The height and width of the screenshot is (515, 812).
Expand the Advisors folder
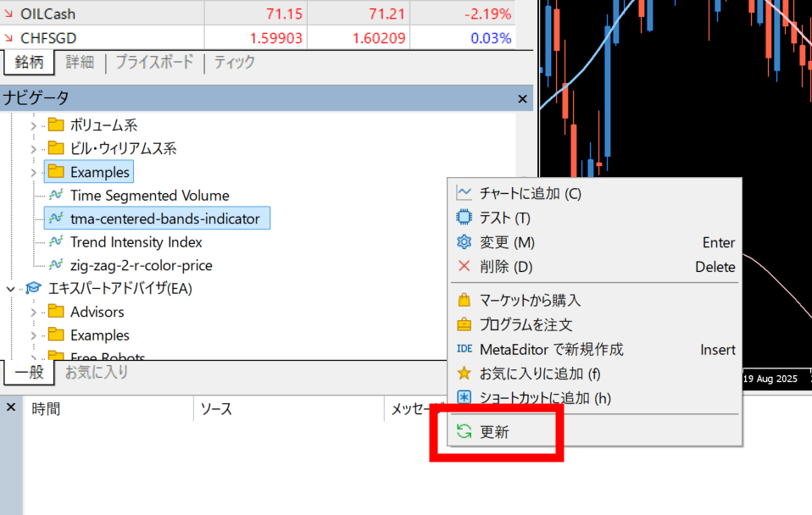pos(33,312)
